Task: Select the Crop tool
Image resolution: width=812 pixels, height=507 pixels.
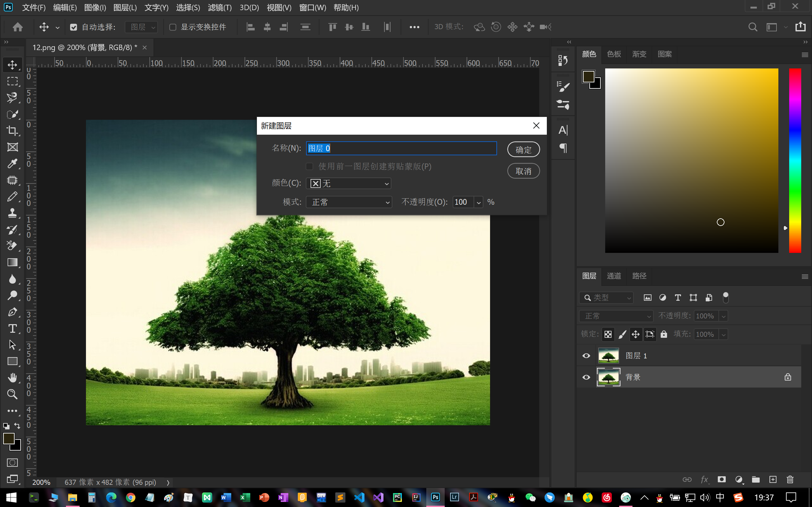Action: point(13,131)
